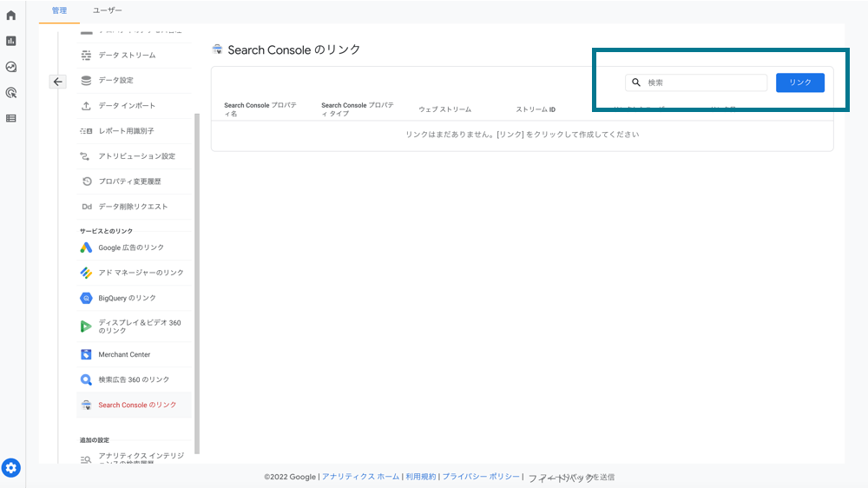Click the アナリティクス ホーム footer link
Viewport: 868px width, 488px height.
coord(360,477)
